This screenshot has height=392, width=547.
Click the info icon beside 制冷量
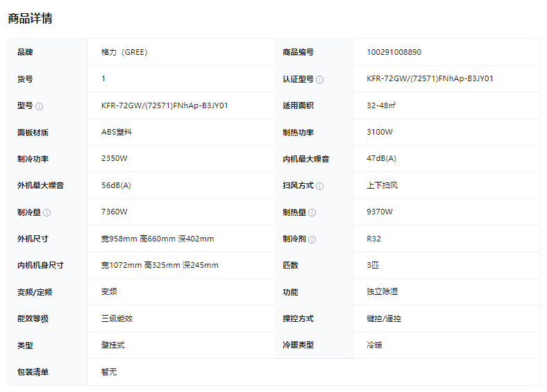tap(47, 212)
